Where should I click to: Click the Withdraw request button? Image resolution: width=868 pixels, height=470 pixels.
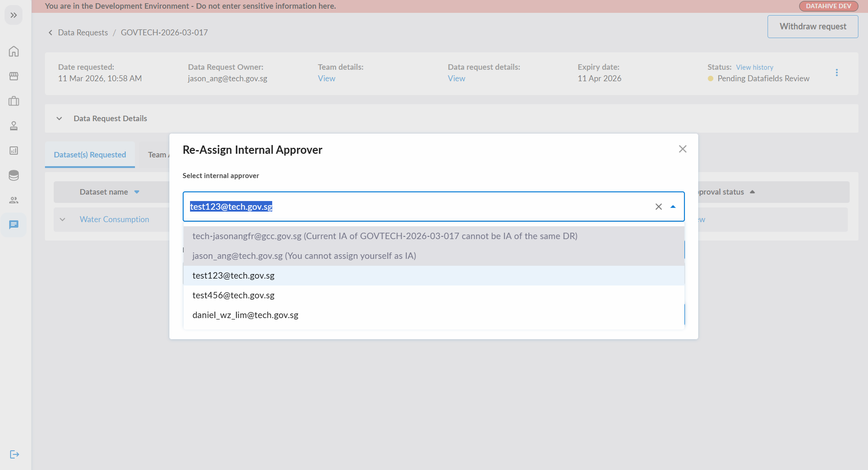click(x=812, y=27)
